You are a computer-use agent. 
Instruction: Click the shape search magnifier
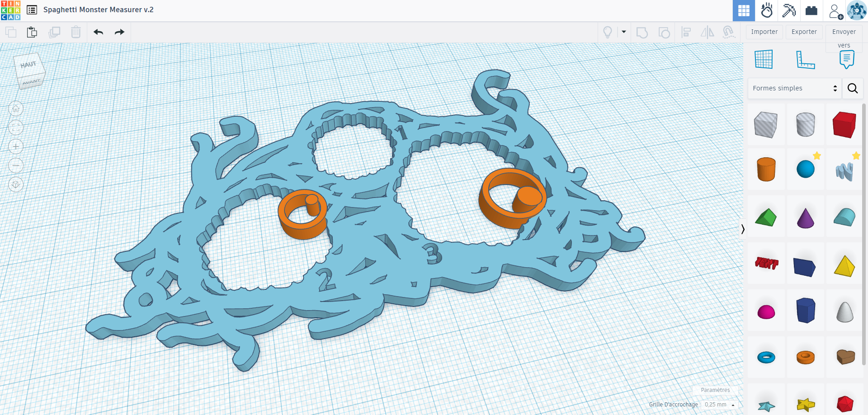[853, 88]
